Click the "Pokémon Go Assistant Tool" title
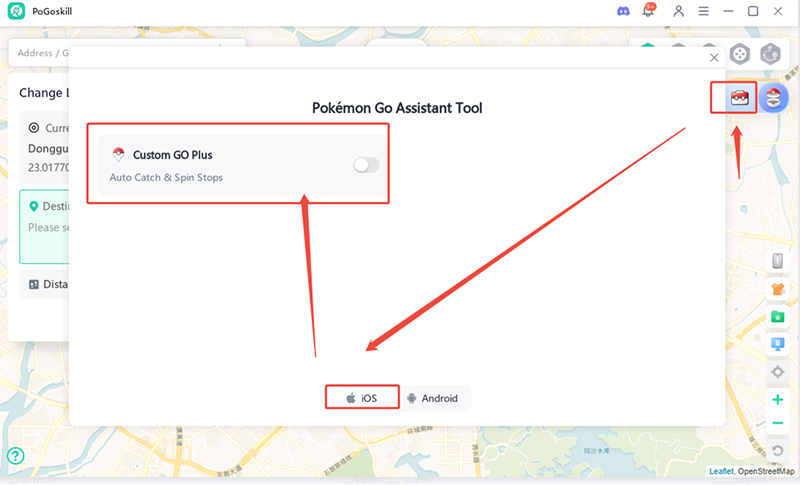 (397, 108)
